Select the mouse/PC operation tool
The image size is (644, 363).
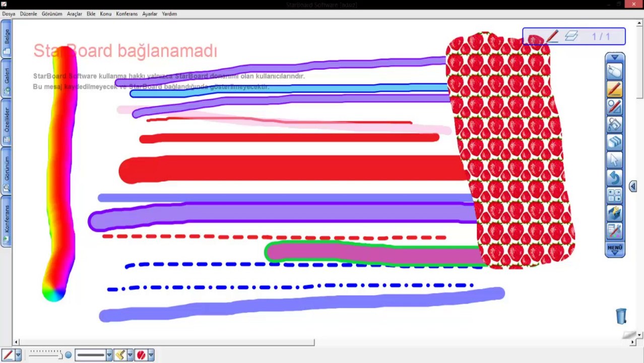pyautogui.click(x=614, y=72)
